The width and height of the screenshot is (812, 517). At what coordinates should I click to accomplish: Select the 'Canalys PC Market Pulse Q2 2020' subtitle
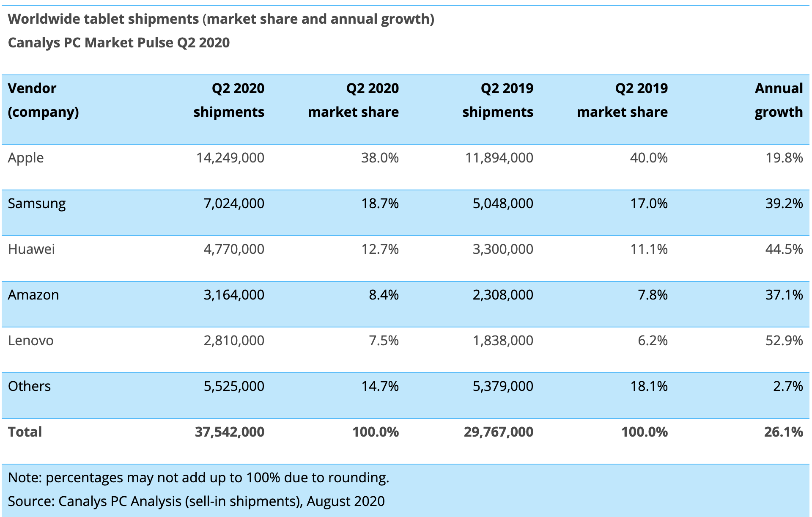[119, 43]
